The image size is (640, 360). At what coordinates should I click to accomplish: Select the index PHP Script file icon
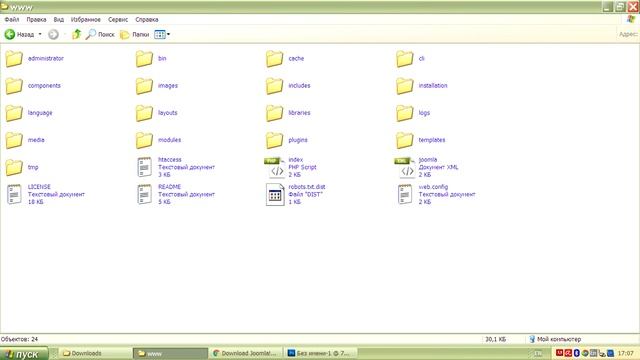(x=275, y=167)
